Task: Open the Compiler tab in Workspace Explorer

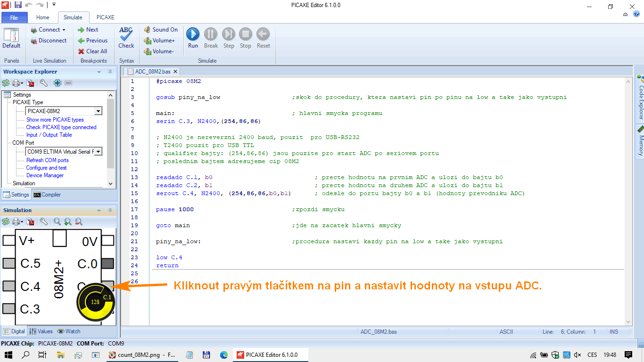Action: (47, 195)
